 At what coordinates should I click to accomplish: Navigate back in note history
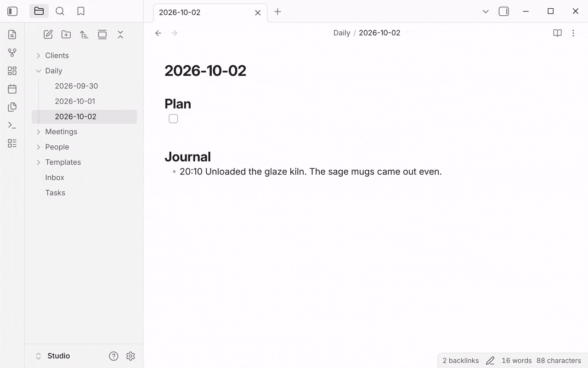point(158,33)
